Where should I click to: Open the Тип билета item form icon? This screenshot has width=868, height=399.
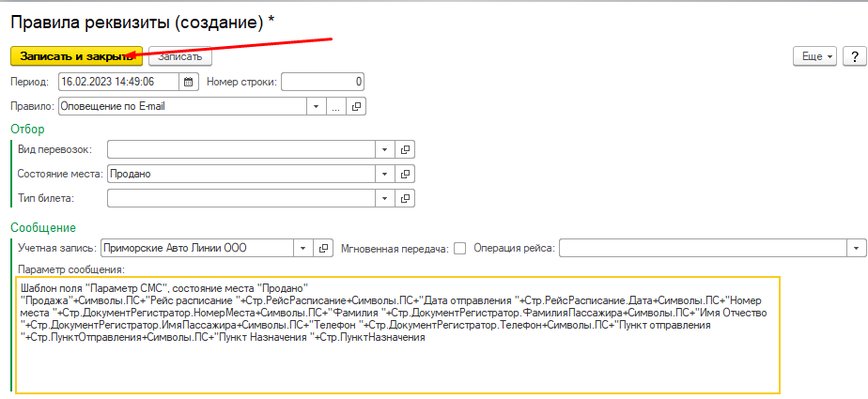coord(405,198)
